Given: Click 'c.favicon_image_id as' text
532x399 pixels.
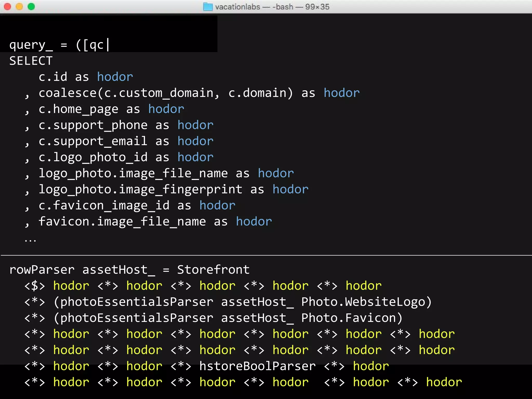Looking at the screenshot, I should [115, 206].
